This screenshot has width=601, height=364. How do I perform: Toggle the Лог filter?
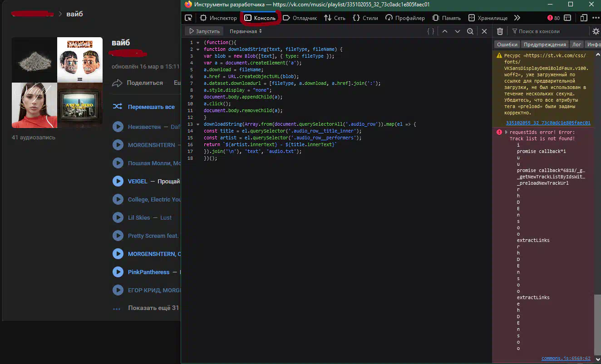coord(577,44)
